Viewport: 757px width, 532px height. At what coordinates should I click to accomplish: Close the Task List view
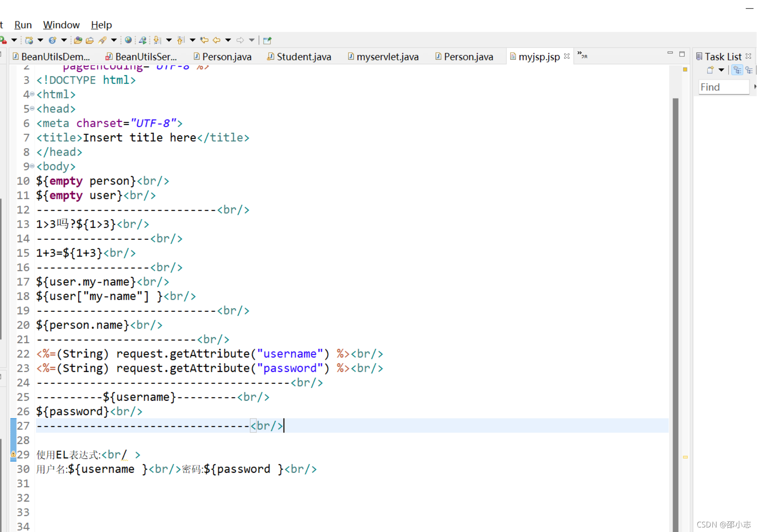pos(748,56)
